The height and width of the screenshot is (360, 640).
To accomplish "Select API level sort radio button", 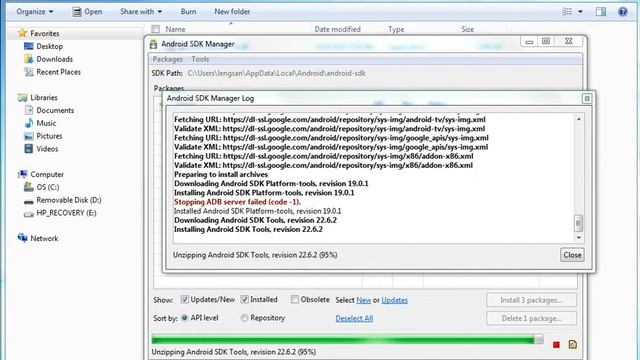I will (x=184, y=318).
